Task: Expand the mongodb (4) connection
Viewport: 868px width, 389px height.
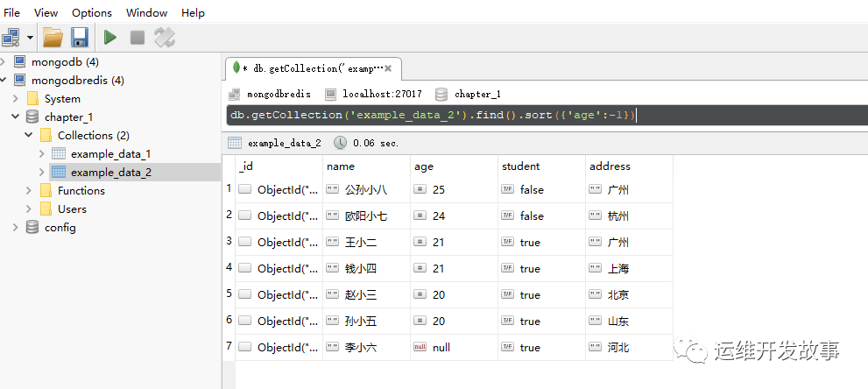Action: click(x=4, y=62)
